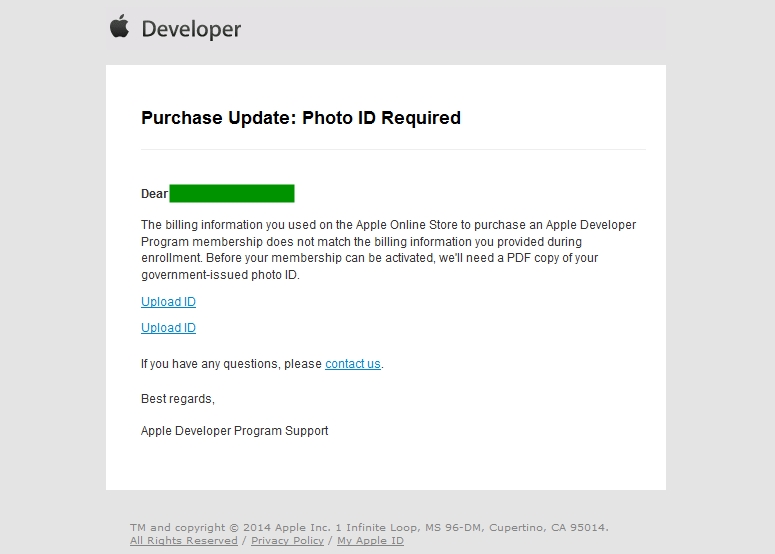Click the Dear greeting word
The height and width of the screenshot is (554, 775).
(154, 194)
